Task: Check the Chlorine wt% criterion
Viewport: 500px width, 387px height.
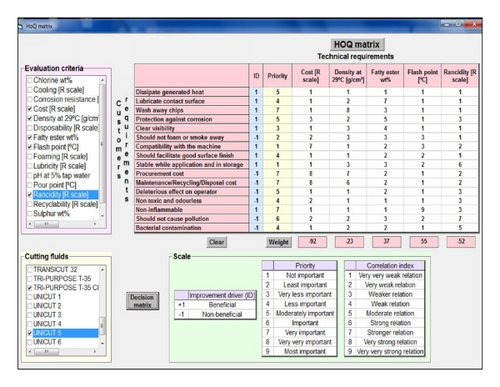Action: (30, 80)
